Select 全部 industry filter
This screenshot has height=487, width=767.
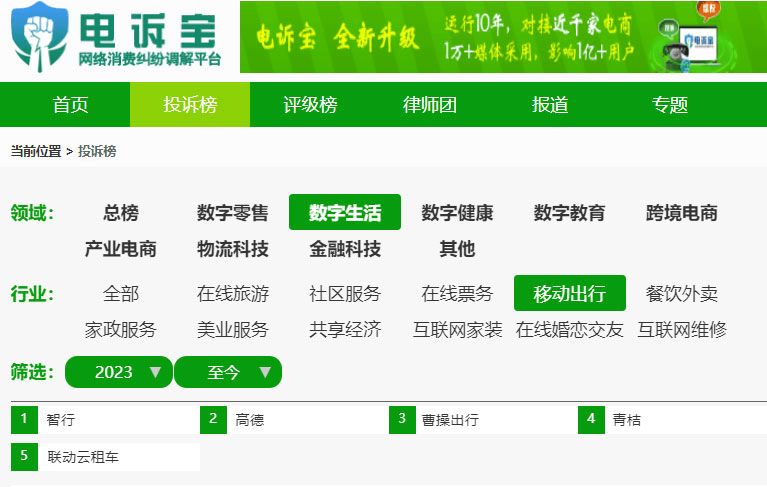121,293
